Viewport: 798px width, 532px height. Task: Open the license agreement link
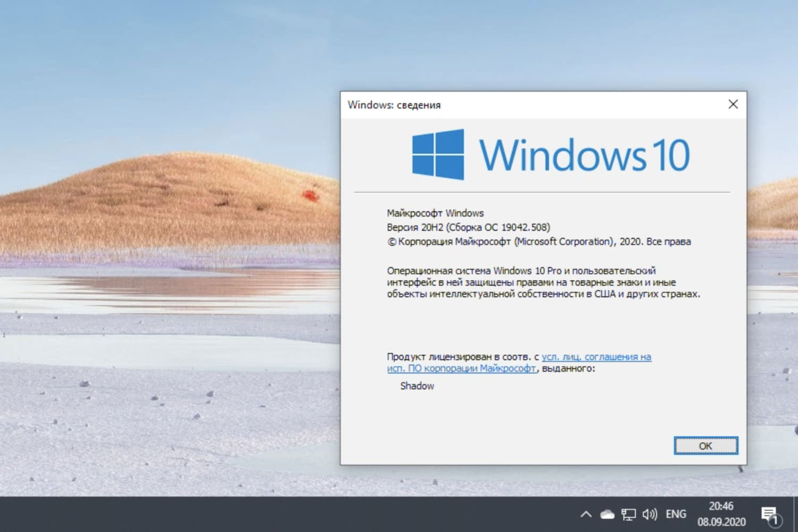tap(597, 356)
